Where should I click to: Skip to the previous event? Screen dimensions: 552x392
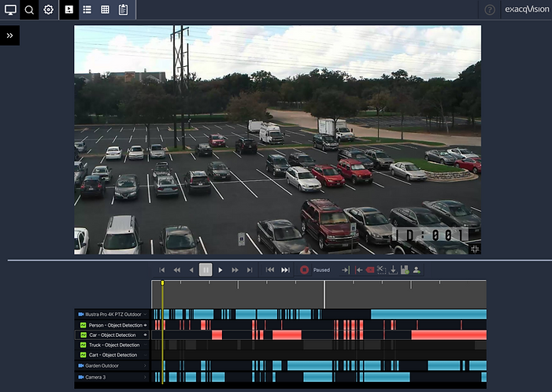pyautogui.click(x=270, y=270)
